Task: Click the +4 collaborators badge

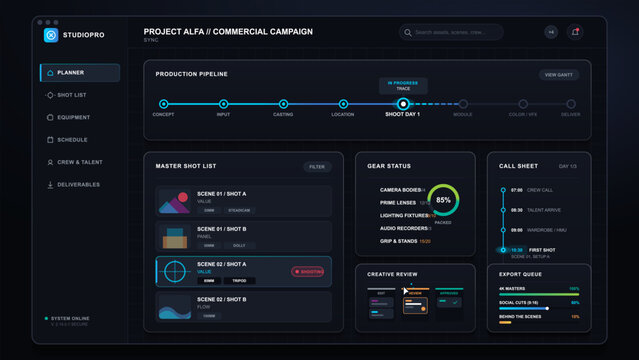Action: pyautogui.click(x=551, y=32)
